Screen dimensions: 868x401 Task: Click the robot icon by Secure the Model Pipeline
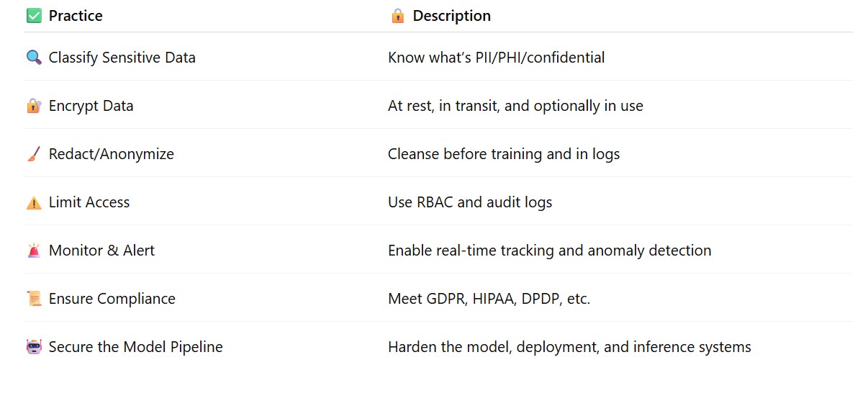(x=34, y=347)
